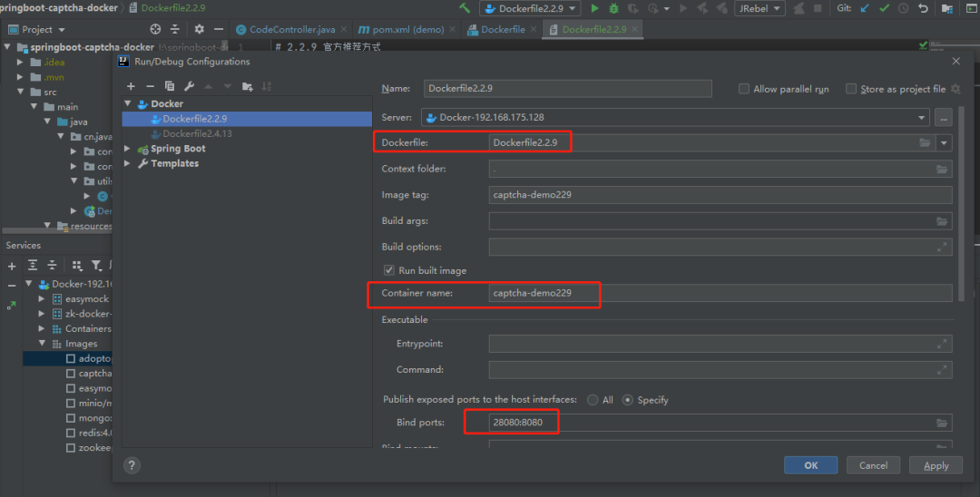Check the captcha image checkbox in Services
980x497 pixels.
pyautogui.click(x=71, y=374)
